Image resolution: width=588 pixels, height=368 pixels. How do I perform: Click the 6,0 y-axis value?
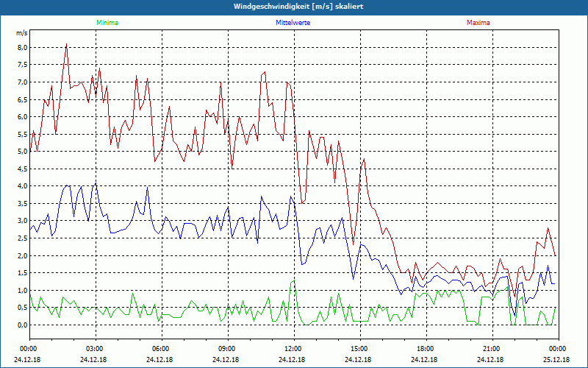(x=22, y=117)
